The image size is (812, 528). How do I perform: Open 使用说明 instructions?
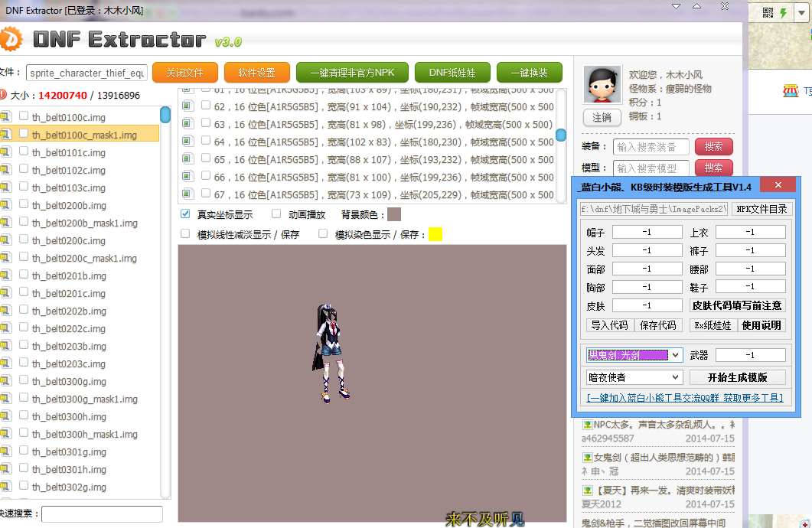click(761, 325)
